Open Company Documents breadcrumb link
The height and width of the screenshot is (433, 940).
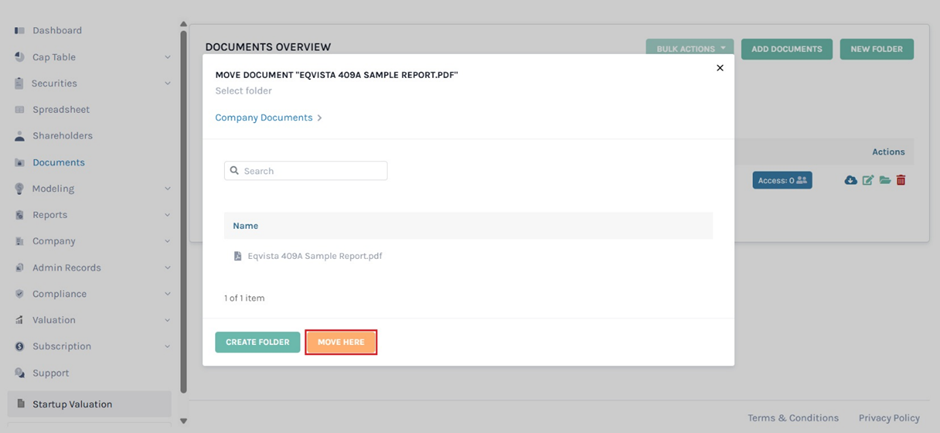coord(264,118)
